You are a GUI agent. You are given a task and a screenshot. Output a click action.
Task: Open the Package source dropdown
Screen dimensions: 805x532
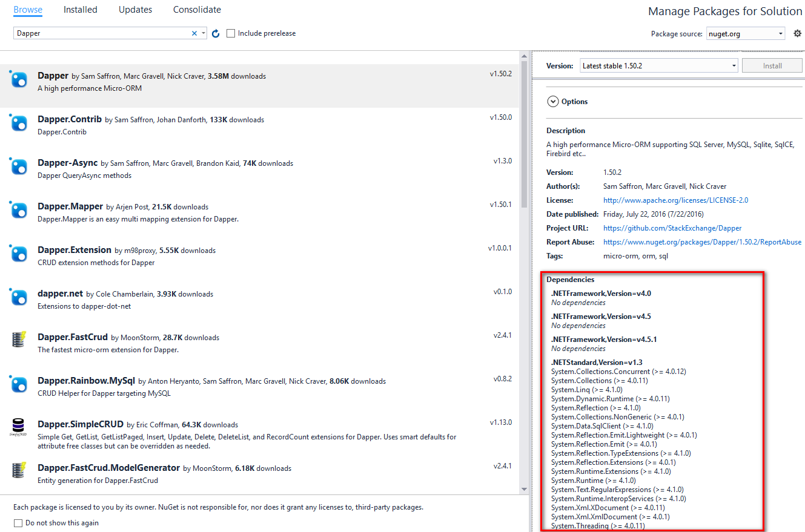[781, 34]
